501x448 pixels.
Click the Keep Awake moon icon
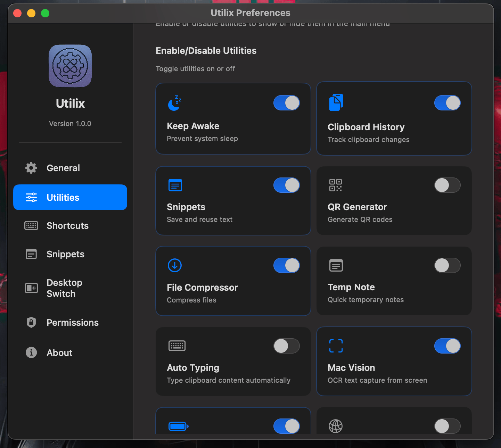pos(174,103)
